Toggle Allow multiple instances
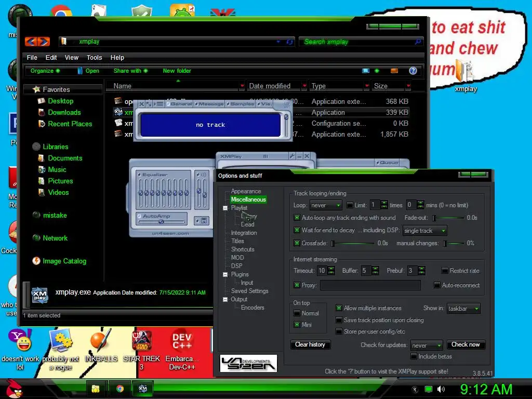 pyautogui.click(x=339, y=308)
